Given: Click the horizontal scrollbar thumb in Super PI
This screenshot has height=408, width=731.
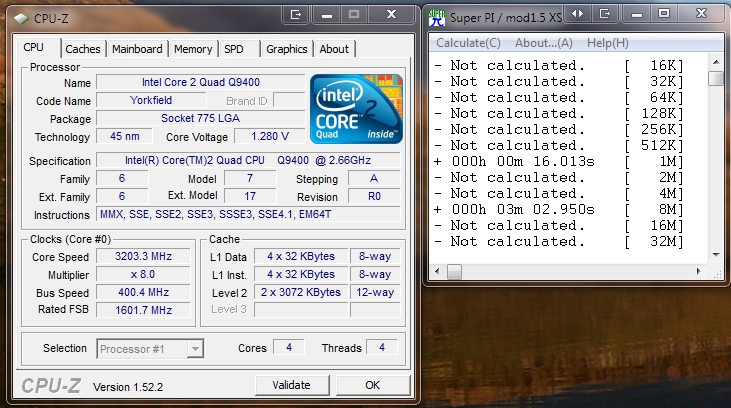Looking at the screenshot, I should click(x=454, y=271).
